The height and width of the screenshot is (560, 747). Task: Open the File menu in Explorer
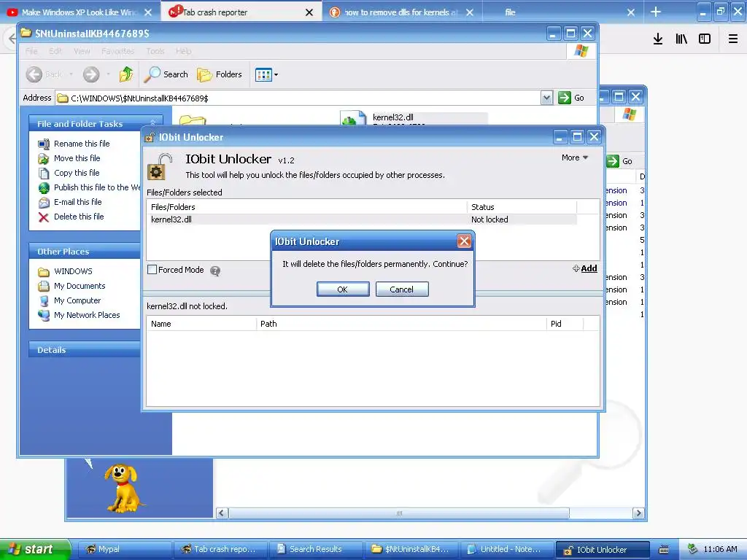coord(31,51)
